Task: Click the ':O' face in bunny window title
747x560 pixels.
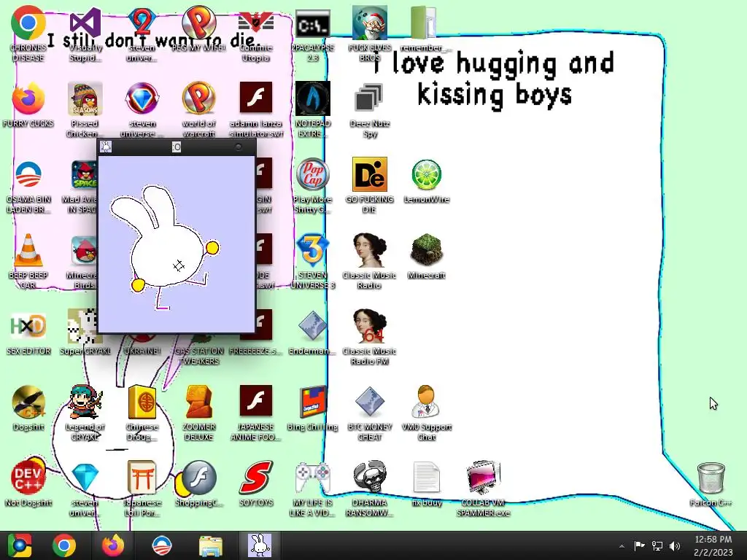Action: pyautogui.click(x=177, y=147)
